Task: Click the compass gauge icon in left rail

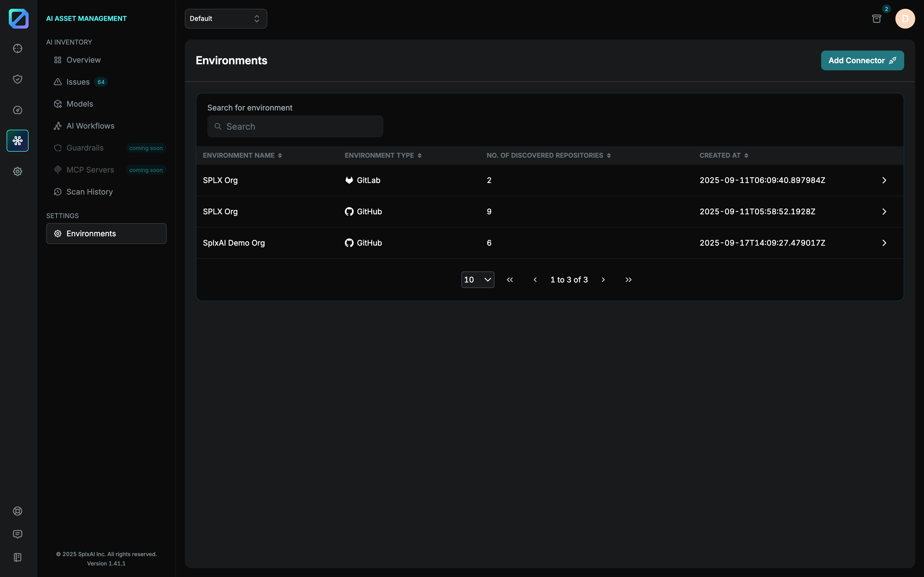Action: 18,110
